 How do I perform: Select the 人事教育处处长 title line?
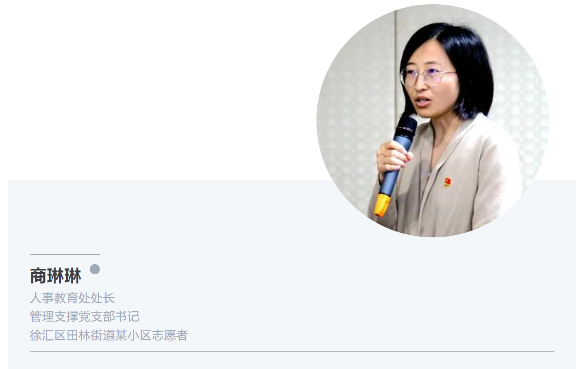point(72,298)
